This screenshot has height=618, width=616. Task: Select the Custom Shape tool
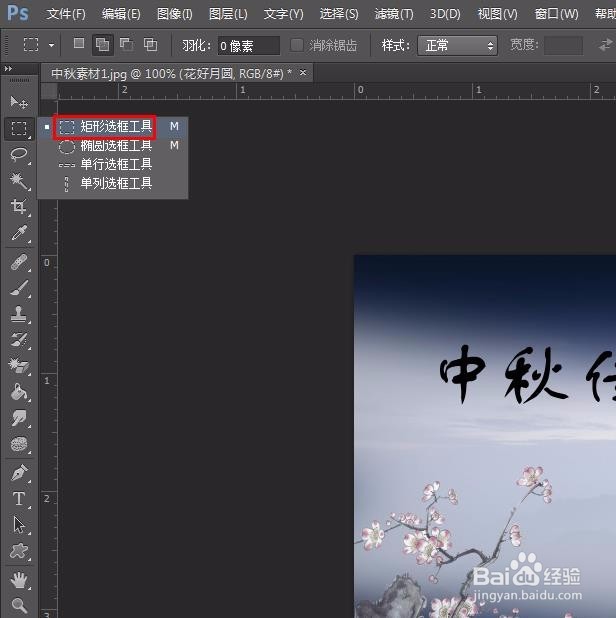pyautogui.click(x=19, y=551)
